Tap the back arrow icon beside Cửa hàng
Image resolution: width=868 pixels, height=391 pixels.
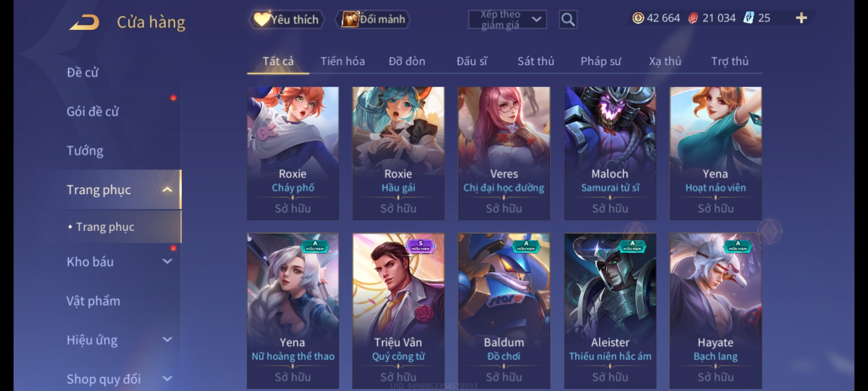tap(85, 22)
